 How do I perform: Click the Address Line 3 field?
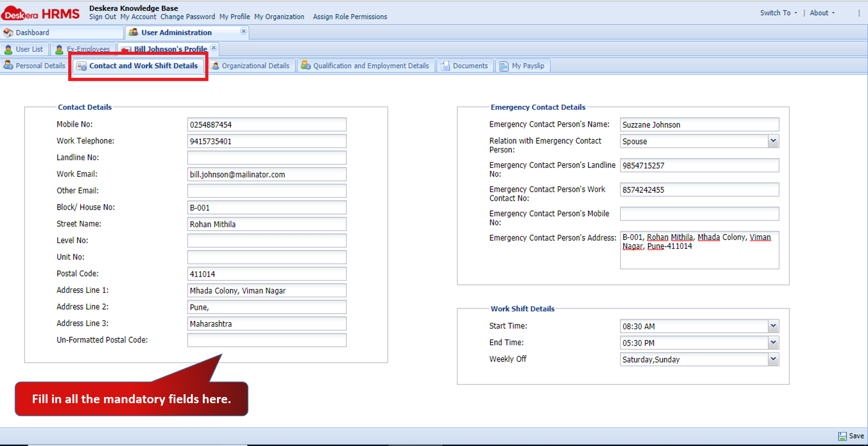267,324
